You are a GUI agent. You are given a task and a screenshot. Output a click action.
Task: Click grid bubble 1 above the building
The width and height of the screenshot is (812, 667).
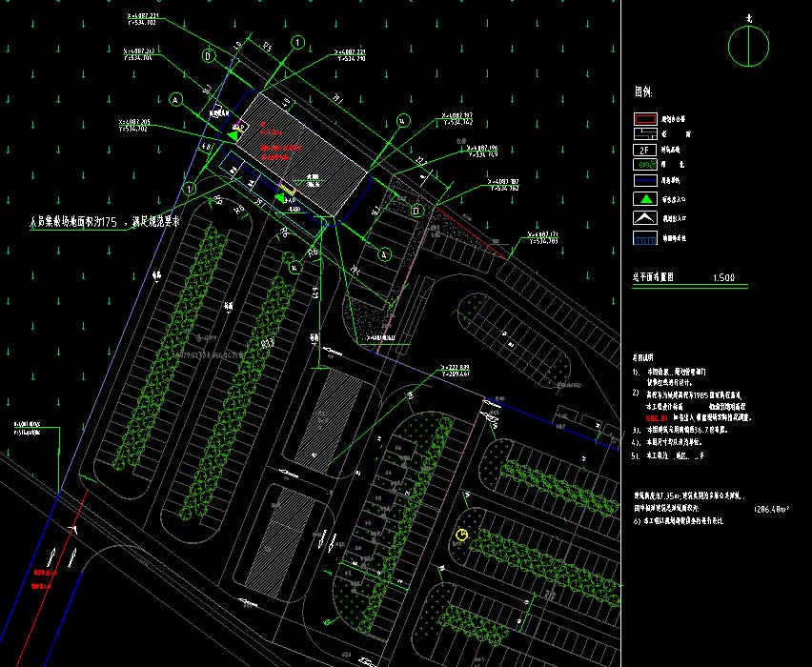click(x=298, y=42)
